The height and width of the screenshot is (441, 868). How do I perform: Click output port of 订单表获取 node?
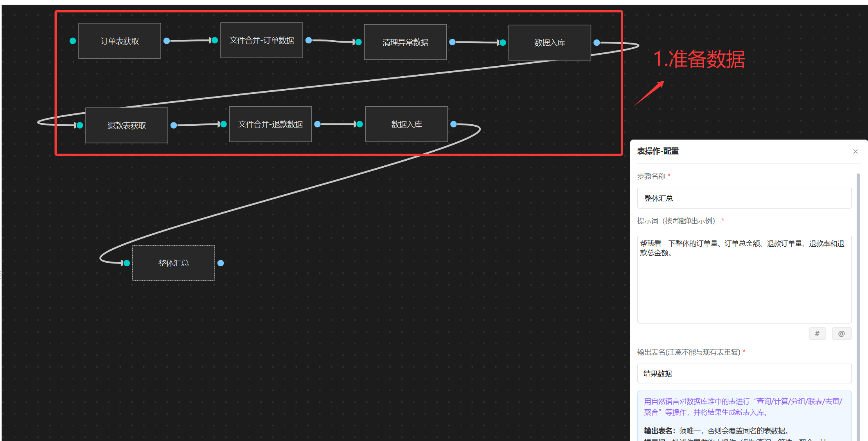[167, 41]
